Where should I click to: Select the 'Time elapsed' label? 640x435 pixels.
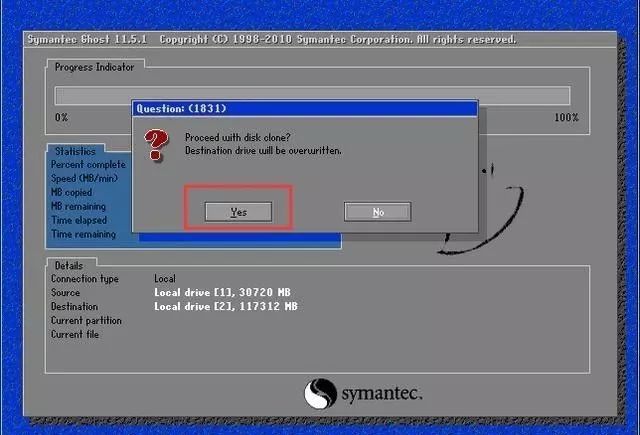pos(79,220)
